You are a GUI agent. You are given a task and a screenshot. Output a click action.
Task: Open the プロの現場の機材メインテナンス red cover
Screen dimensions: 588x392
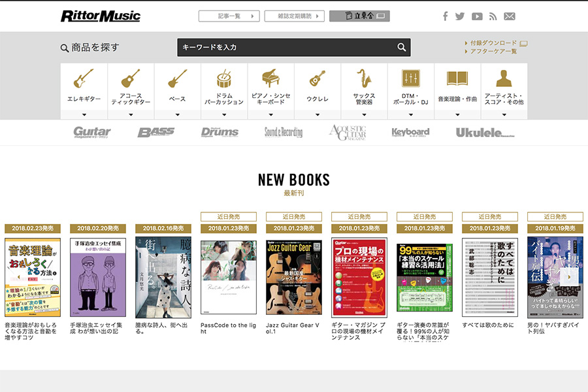[x=359, y=278]
